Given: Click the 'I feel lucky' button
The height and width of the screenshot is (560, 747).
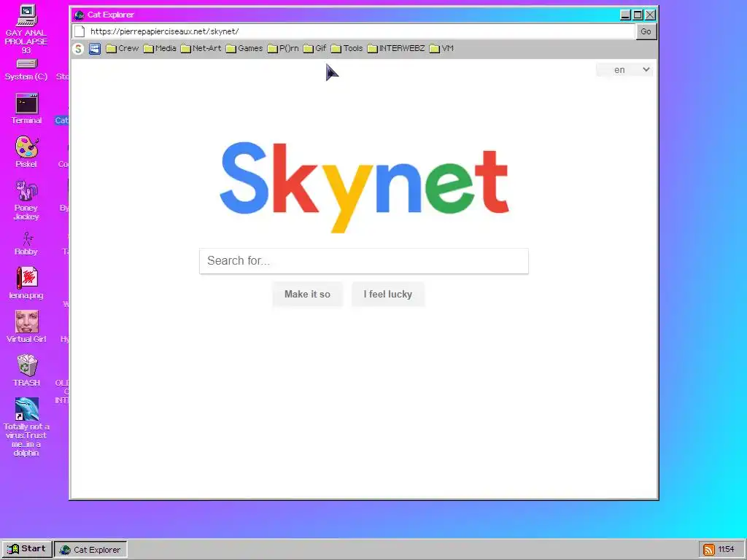Looking at the screenshot, I should click(388, 295).
